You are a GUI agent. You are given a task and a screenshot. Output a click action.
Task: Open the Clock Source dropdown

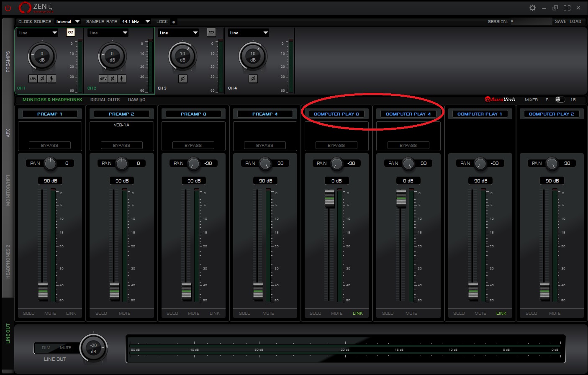67,21
